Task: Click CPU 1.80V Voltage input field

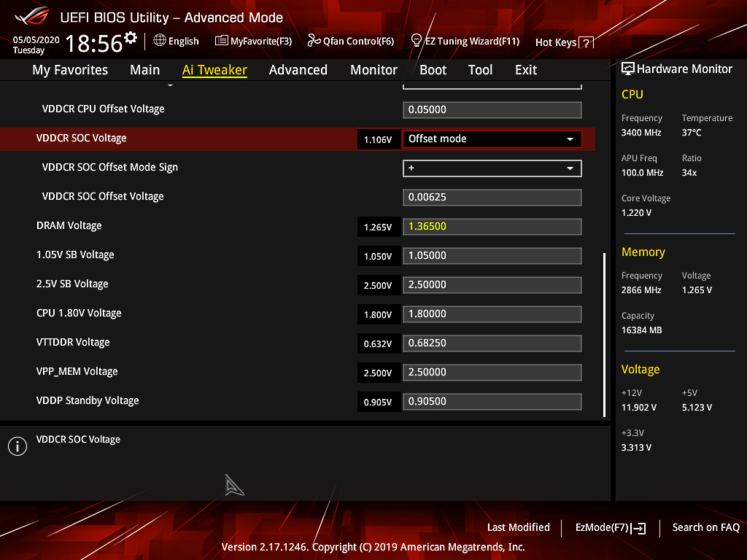Action: [492, 314]
